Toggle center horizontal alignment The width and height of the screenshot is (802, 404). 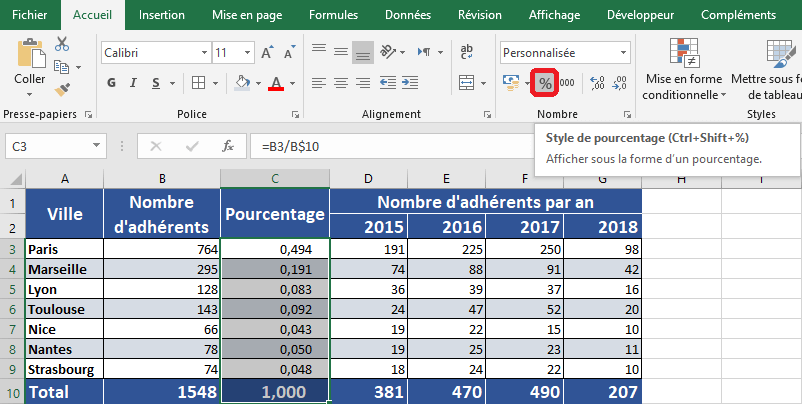click(341, 83)
